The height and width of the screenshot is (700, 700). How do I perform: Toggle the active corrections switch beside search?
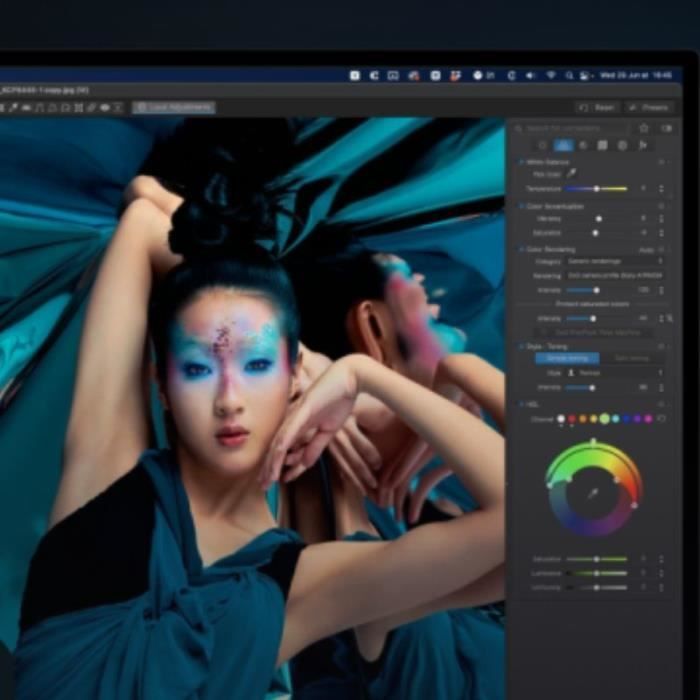point(666,128)
